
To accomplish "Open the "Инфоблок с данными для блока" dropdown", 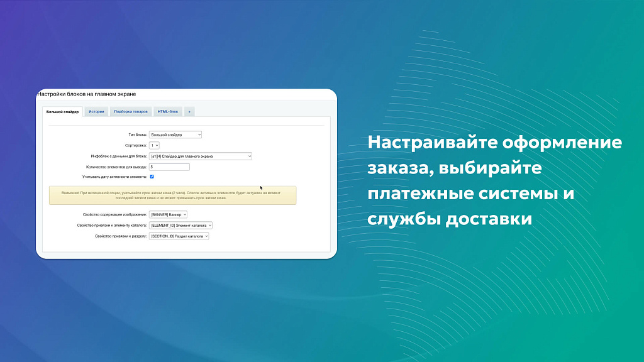I will (x=200, y=156).
